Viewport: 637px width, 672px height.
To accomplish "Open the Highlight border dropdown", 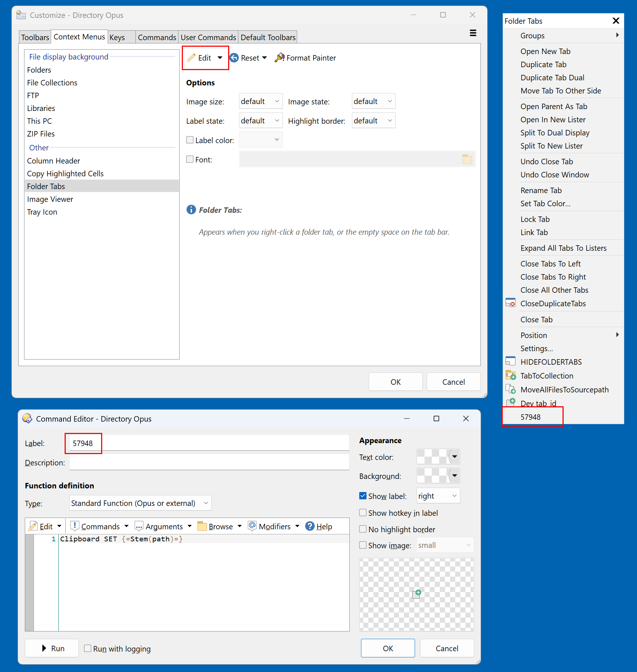I will 373,121.
